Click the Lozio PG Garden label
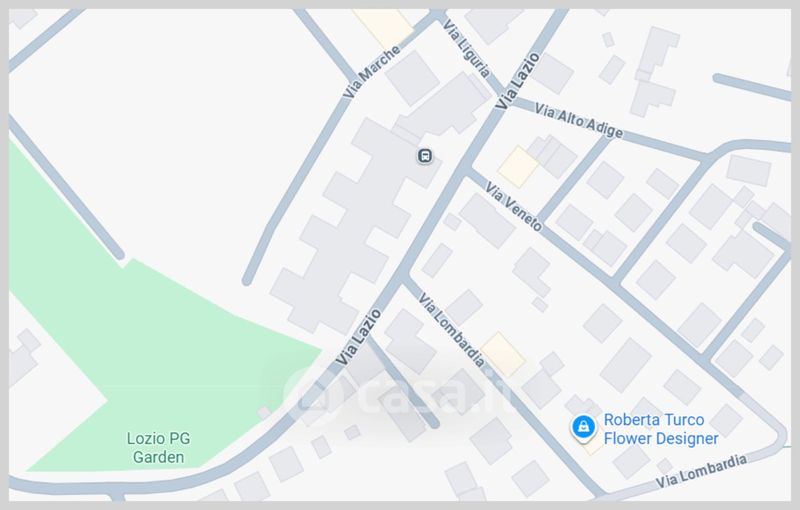800x510 pixels. click(x=158, y=448)
